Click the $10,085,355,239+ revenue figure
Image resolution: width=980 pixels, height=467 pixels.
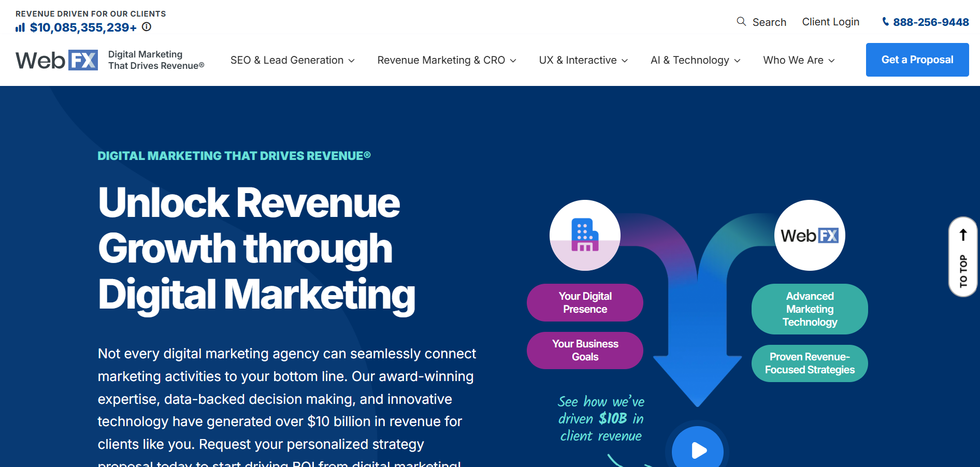[83, 27]
